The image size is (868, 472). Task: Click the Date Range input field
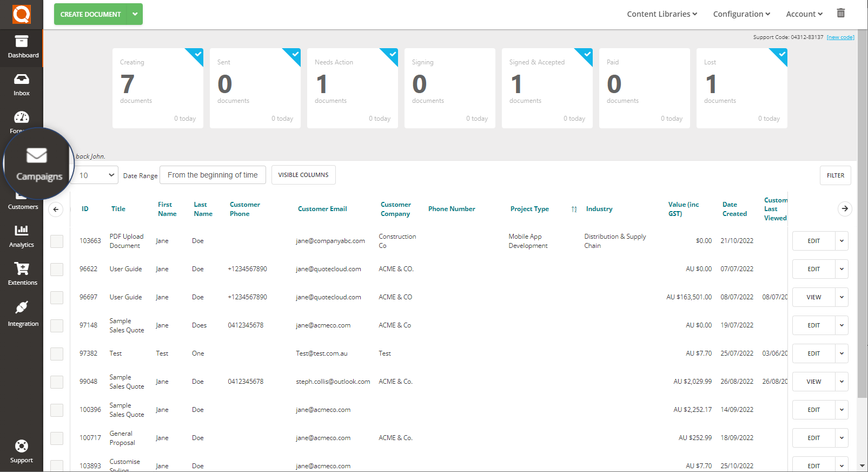coord(213,175)
